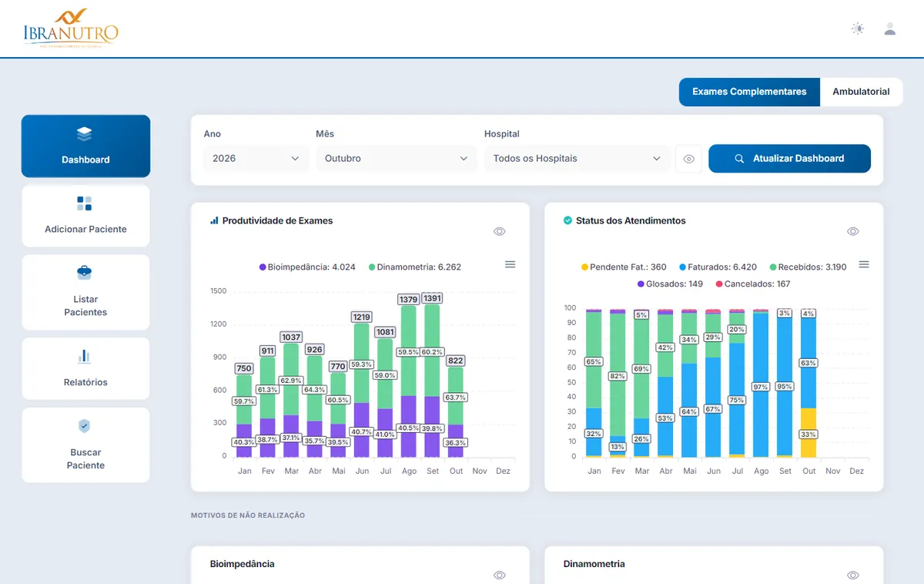
Task: Click the Jan status bar showing 65%
Action: [x=594, y=361]
